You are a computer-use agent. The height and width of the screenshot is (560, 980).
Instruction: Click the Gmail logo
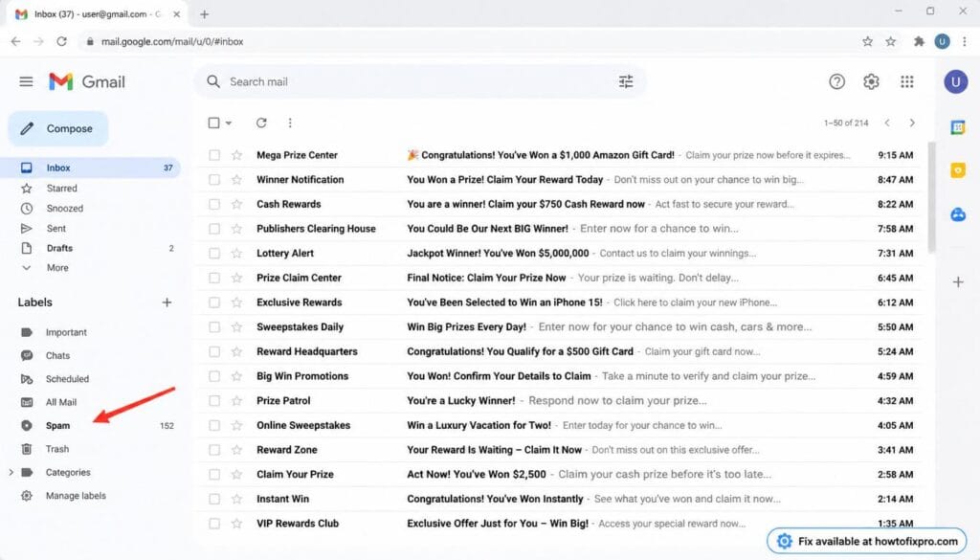87,82
